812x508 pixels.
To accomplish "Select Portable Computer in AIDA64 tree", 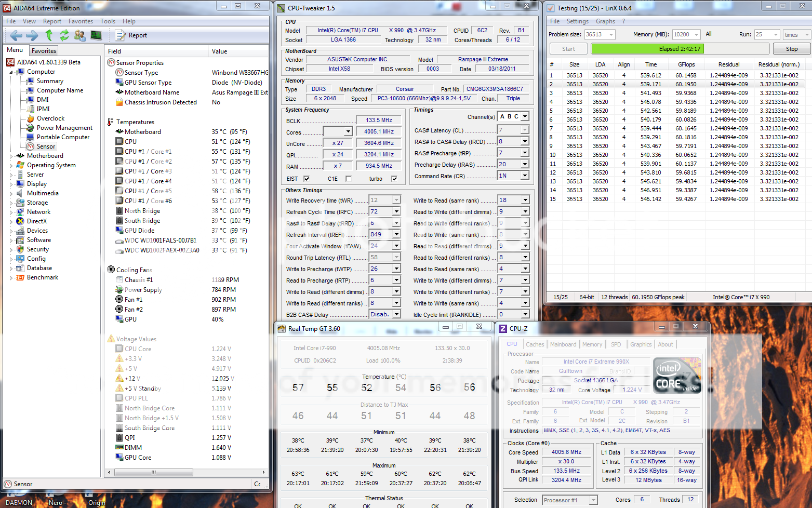I will tap(63, 137).
